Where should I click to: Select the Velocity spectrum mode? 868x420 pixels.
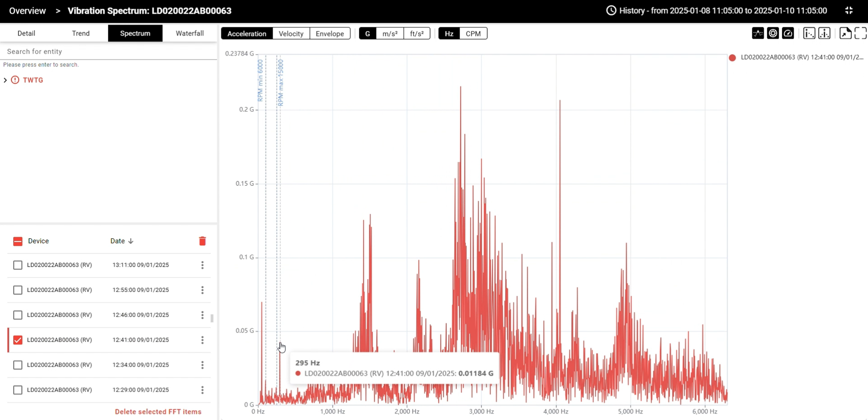click(291, 34)
